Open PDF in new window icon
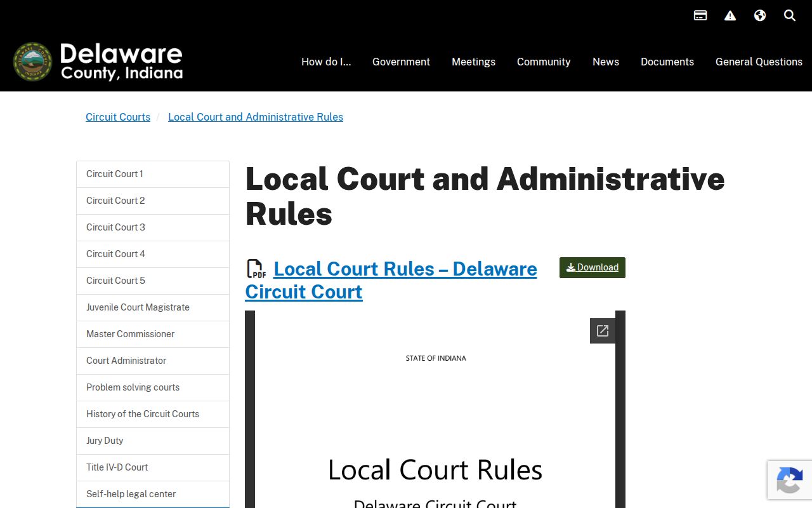This screenshot has height=508, width=812. point(603,331)
